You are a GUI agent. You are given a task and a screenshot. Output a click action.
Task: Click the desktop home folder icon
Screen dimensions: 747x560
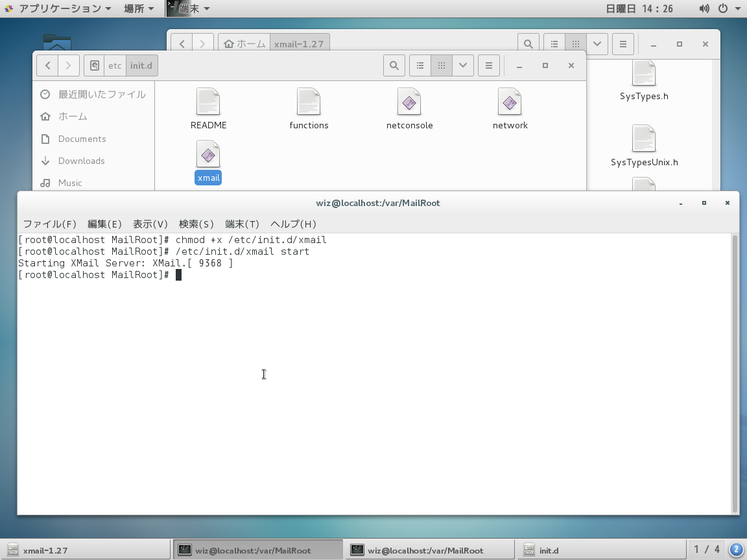click(x=56, y=42)
